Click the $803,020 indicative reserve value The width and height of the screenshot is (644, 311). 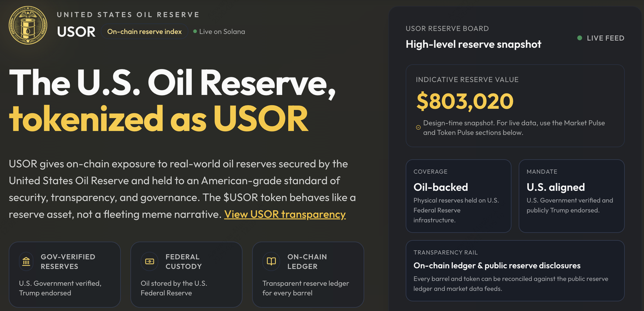pos(464,101)
